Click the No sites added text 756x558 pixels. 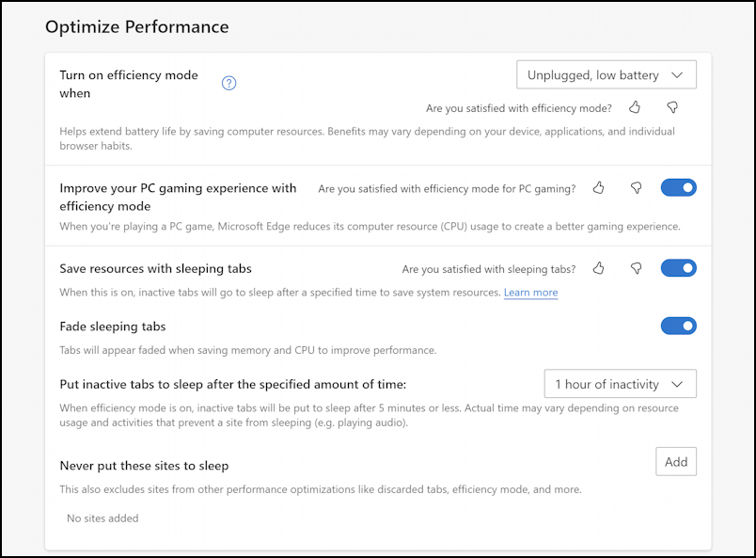coord(102,518)
